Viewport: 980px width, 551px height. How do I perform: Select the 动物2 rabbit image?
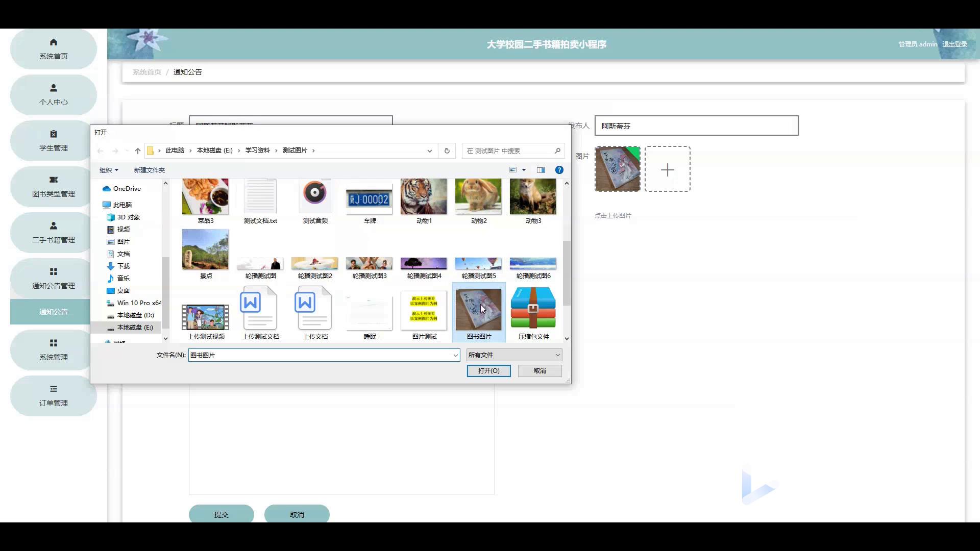pos(478,201)
